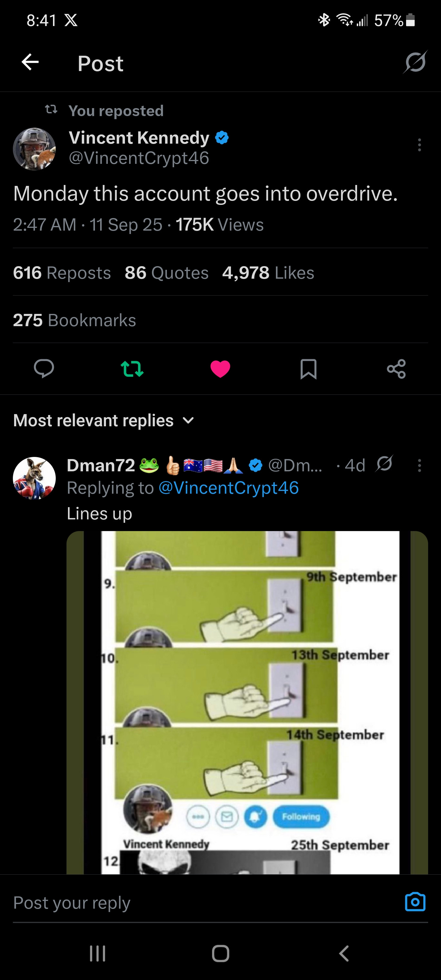The image size is (441, 980).
Task: Open the three-dot menu on Dman72's reply
Action: 419,465
